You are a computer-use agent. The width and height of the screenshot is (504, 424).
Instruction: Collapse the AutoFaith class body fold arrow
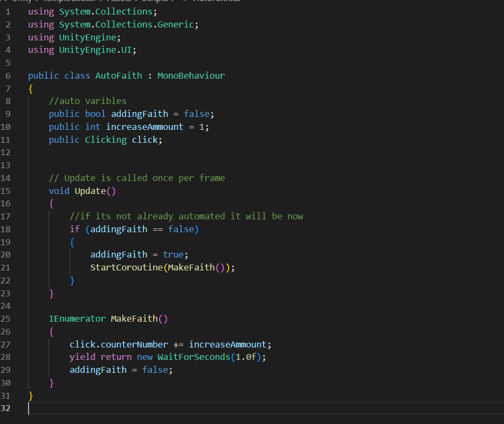coord(20,88)
